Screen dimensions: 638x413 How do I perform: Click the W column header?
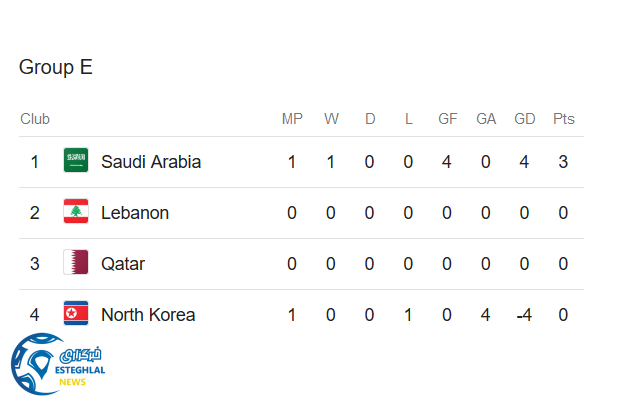[x=331, y=119]
